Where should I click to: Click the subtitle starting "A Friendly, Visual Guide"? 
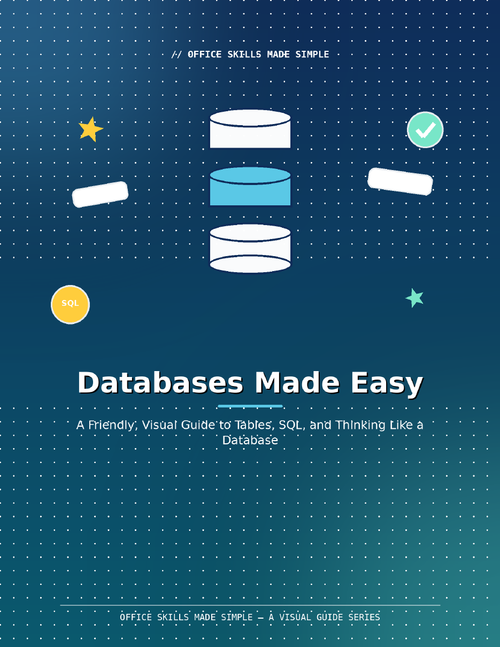[250, 432]
